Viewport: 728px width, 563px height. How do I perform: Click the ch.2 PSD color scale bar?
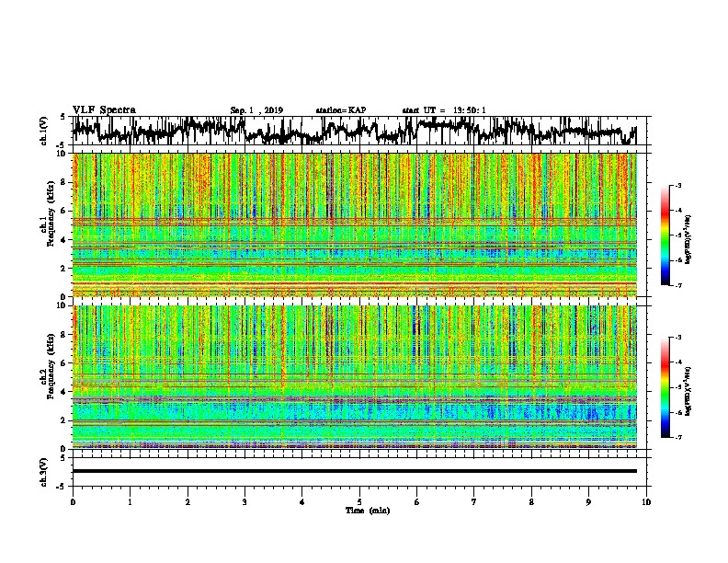tap(665, 387)
